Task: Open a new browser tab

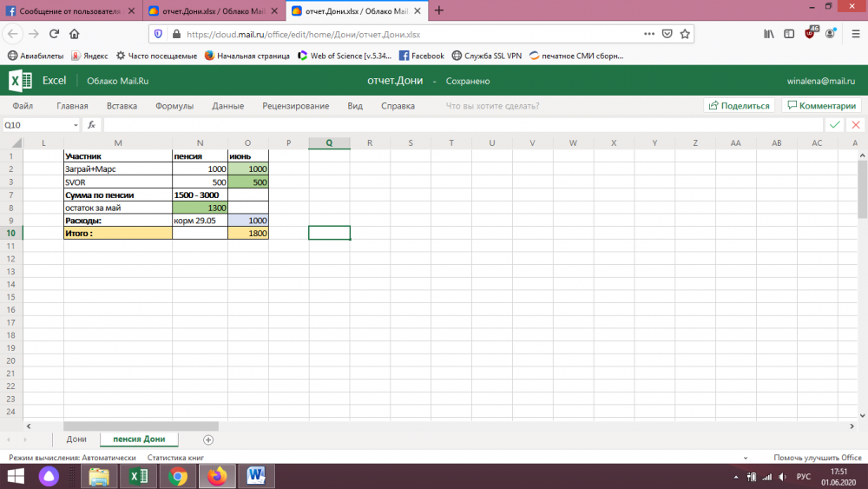Action: 438,10
